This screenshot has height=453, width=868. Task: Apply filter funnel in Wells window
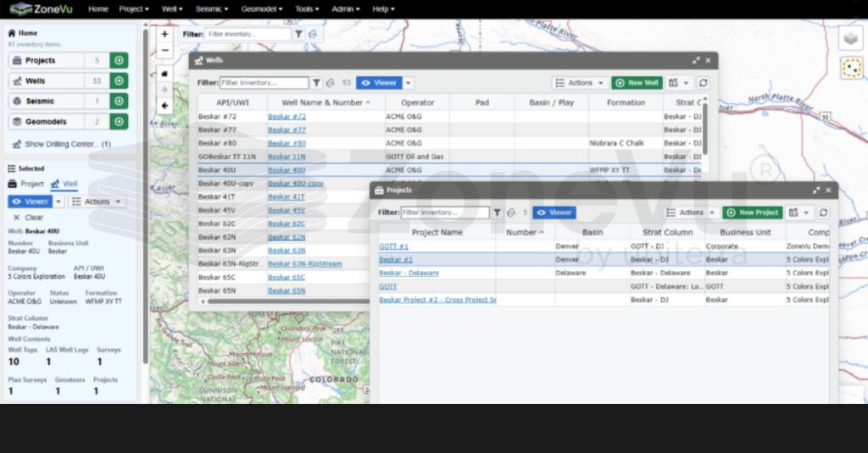[316, 83]
